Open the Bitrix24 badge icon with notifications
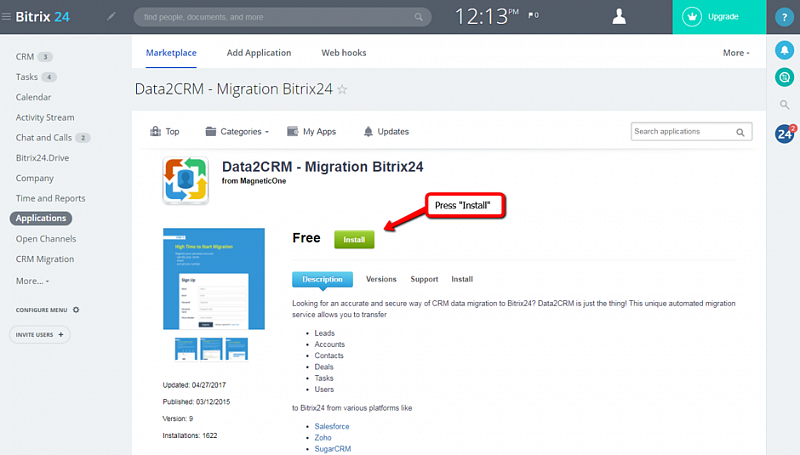Image resolution: width=800 pixels, height=455 pixels. click(x=785, y=132)
